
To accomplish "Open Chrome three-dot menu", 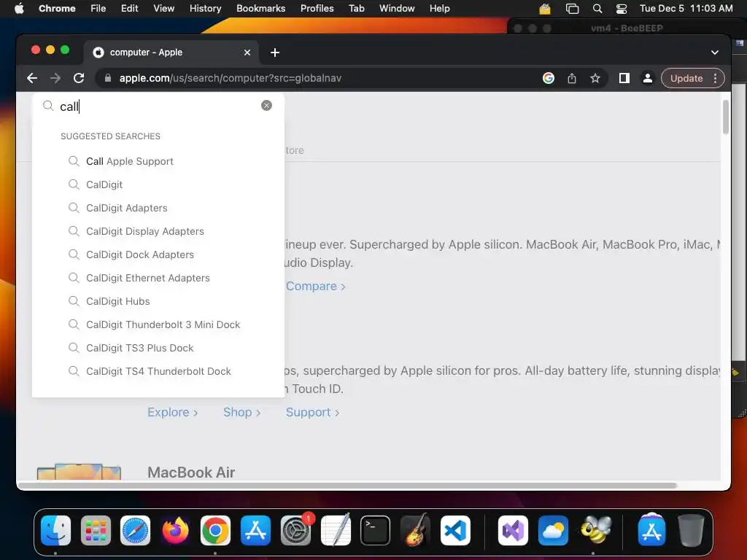I will [x=715, y=78].
